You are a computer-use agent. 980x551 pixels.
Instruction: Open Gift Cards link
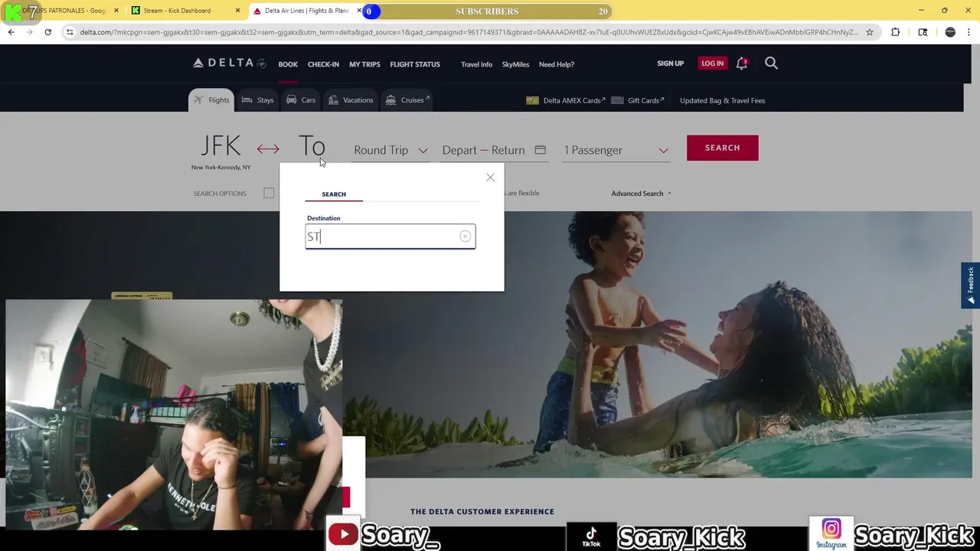[638, 100]
